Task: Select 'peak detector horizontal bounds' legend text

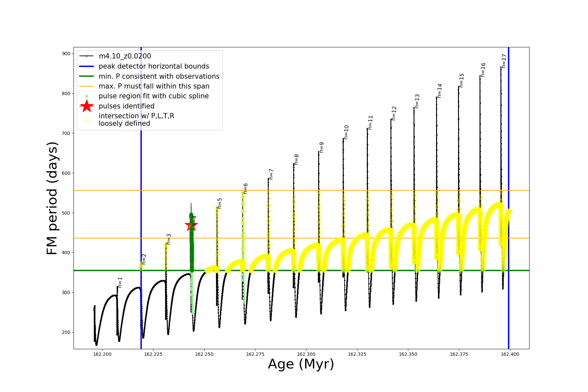Action: pos(154,66)
